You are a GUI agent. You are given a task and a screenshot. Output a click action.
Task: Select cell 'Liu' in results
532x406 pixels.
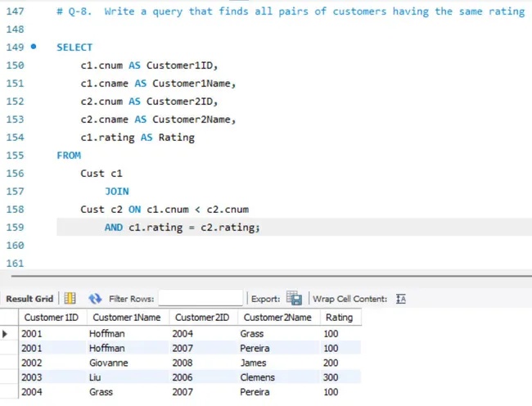point(95,377)
